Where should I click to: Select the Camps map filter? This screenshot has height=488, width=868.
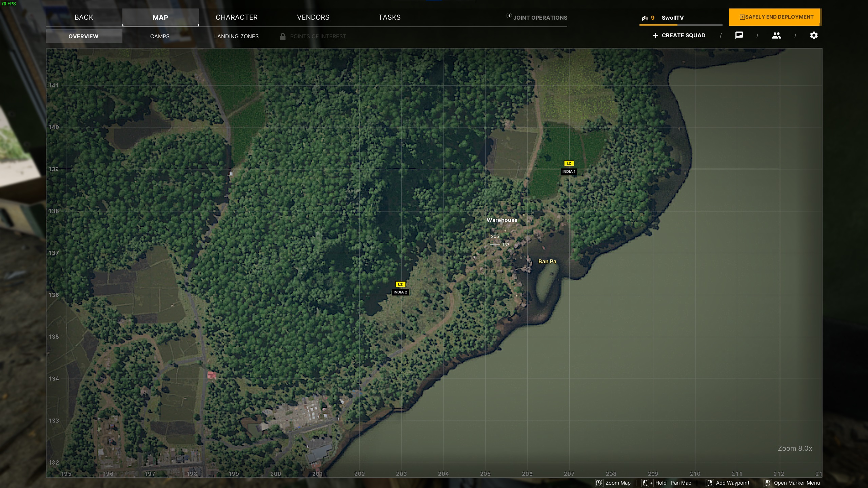[160, 36]
